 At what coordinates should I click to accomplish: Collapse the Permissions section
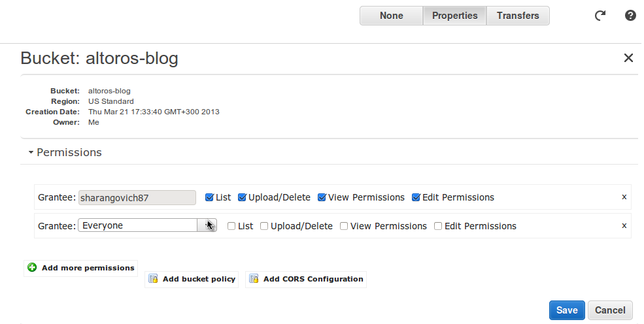(x=31, y=153)
